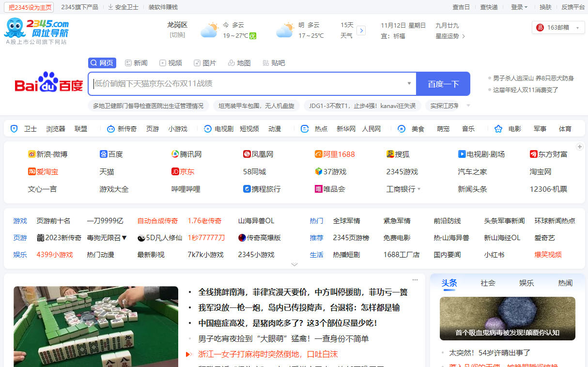Open the 携程旅行 icon link

click(x=247, y=189)
